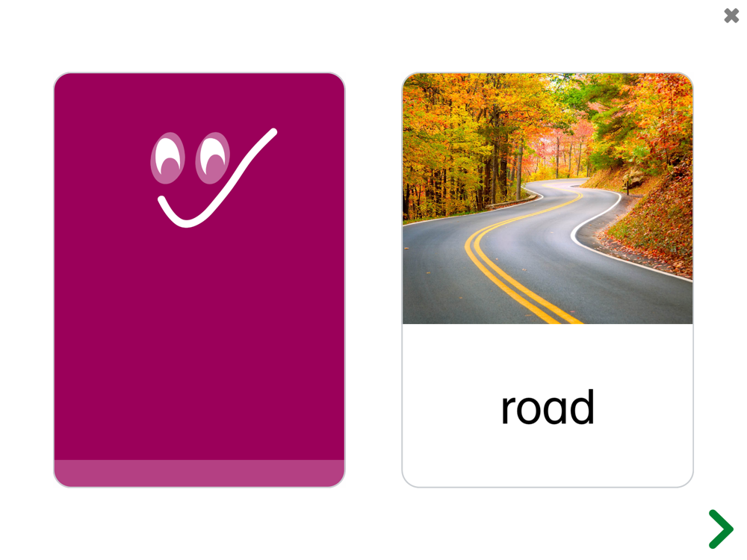Go to next card with green chevron

pos(721,529)
